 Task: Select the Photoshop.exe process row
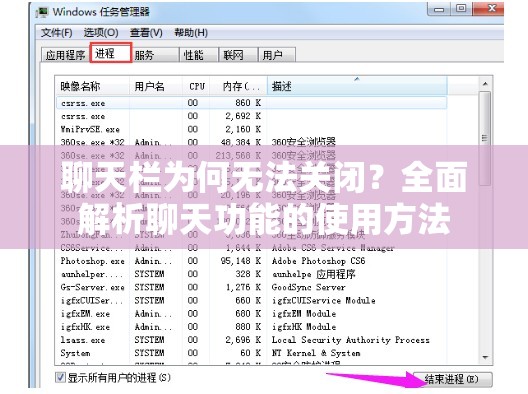coord(252,261)
